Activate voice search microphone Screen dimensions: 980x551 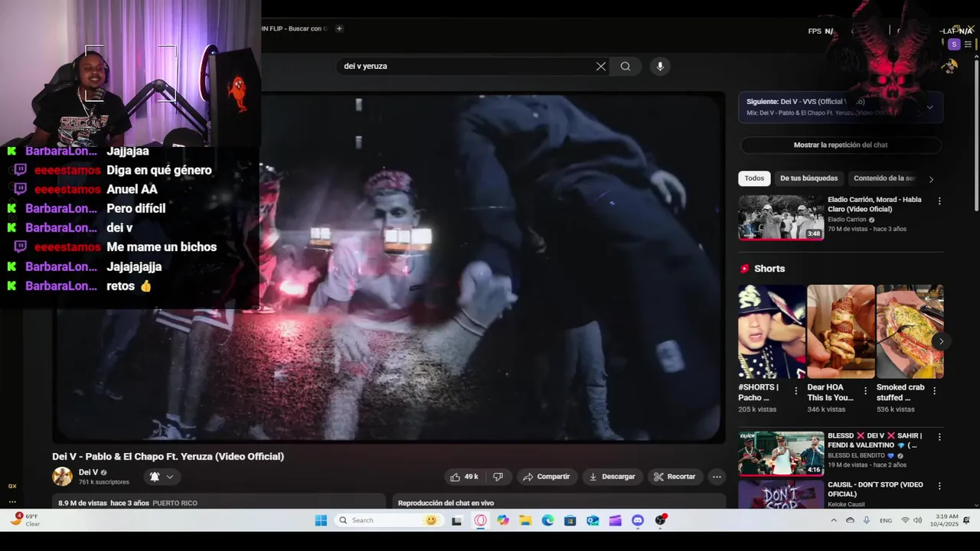(x=660, y=67)
